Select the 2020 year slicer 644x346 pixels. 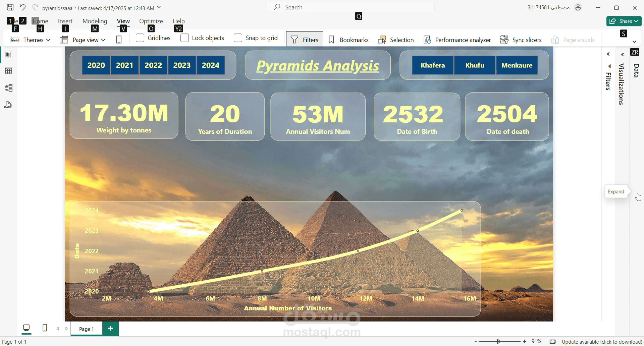coord(96,65)
